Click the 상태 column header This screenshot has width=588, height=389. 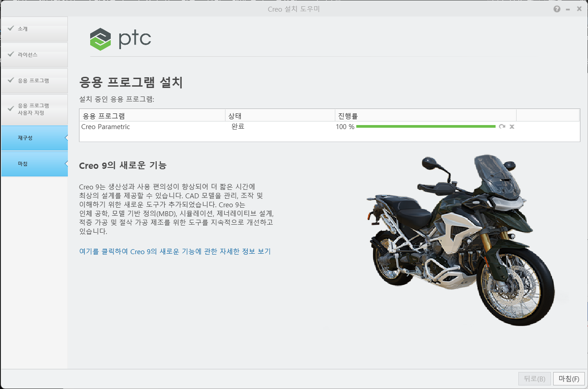click(280, 116)
